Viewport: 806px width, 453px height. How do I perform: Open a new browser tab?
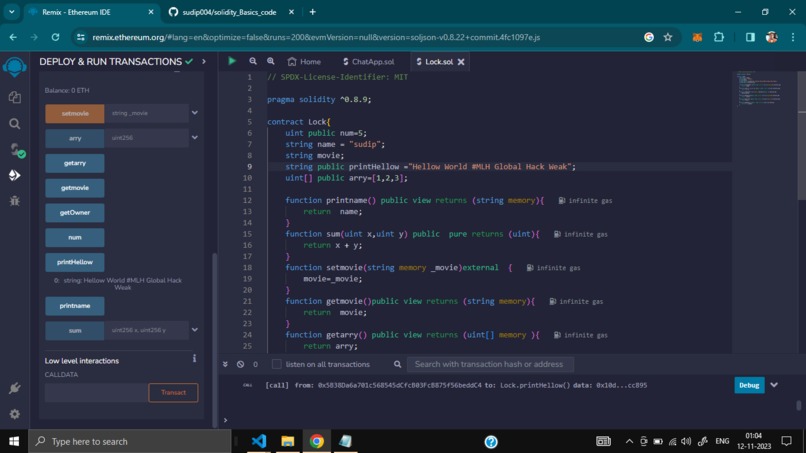point(313,12)
